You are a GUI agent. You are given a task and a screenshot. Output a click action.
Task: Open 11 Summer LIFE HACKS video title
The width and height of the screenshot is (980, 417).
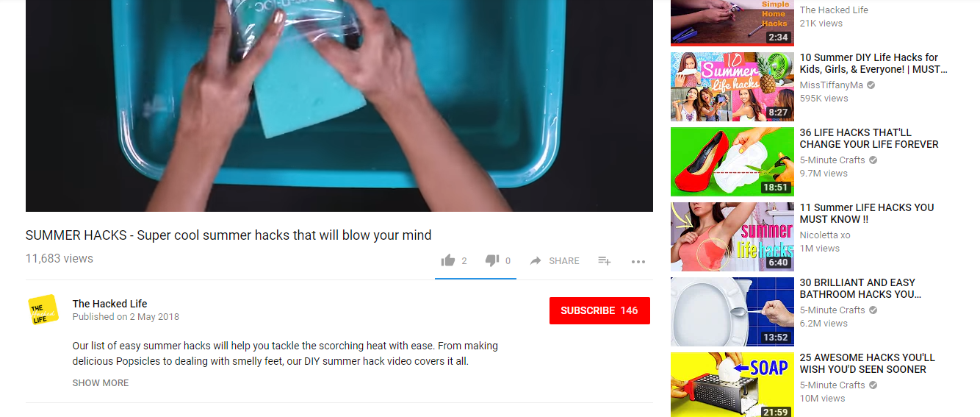pyautogui.click(x=867, y=213)
